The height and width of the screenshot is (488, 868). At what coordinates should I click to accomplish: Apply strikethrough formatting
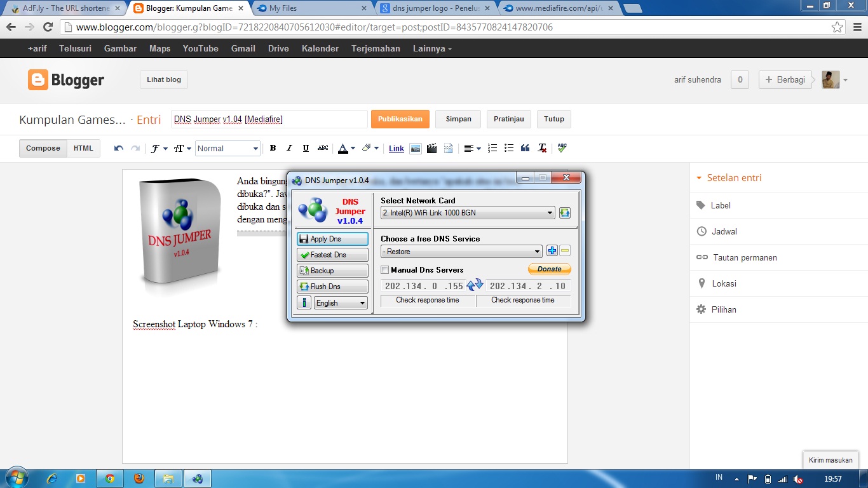(x=323, y=148)
